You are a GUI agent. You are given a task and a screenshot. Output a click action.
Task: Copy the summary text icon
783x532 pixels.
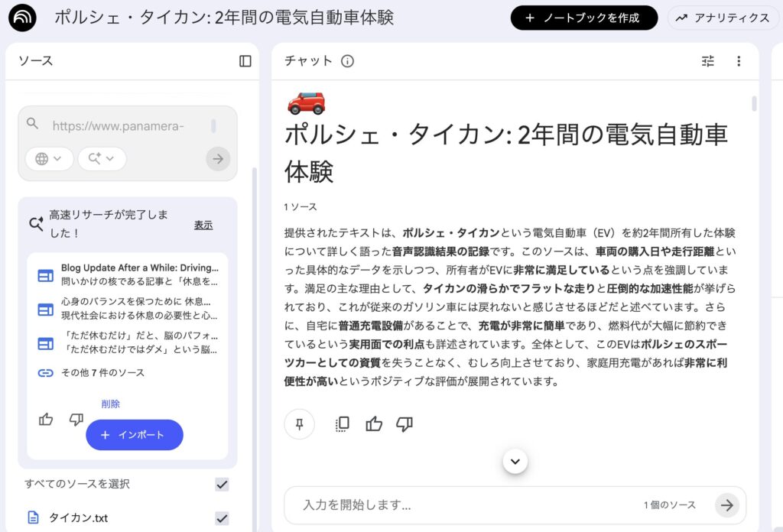[x=342, y=424]
